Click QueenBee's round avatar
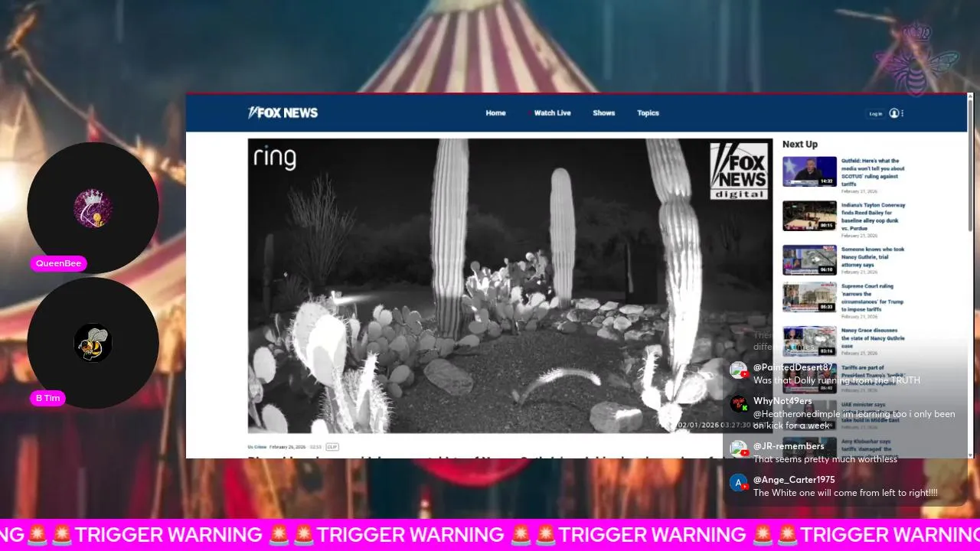The image size is (980, 551). pyautogui.click(x=93, y=208)
